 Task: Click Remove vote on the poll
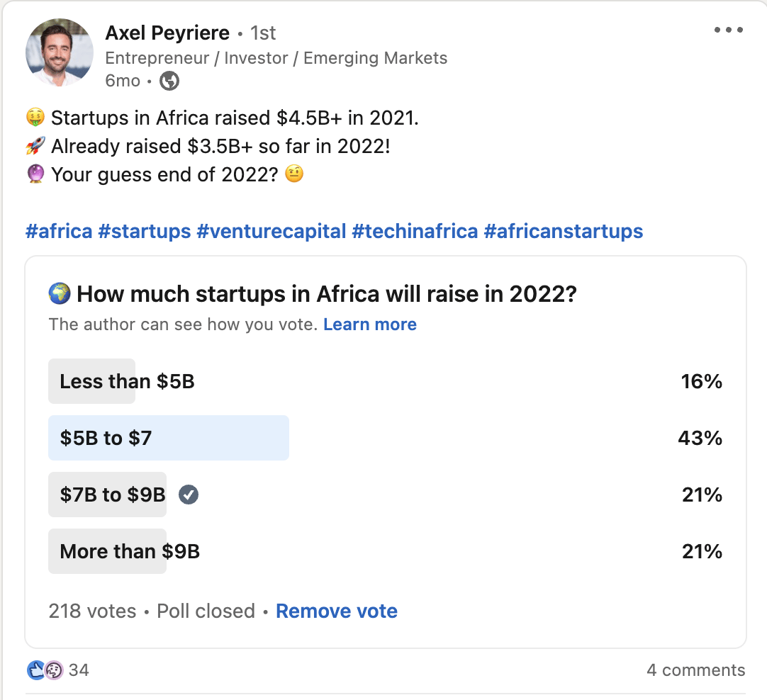(x=336, y=611)
